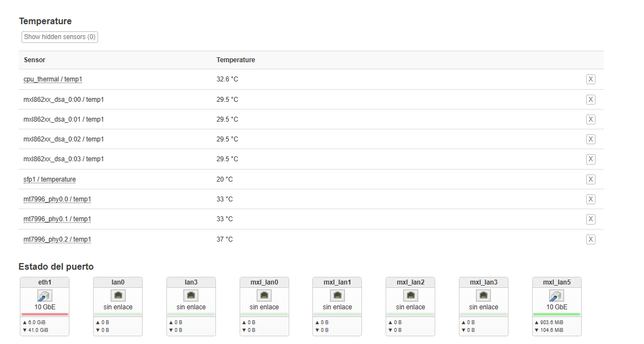Image resolution: width=644 pixels, height=344 pixels.
Task: Click the mxl_lan1 port icon
Action: point(337,296)
